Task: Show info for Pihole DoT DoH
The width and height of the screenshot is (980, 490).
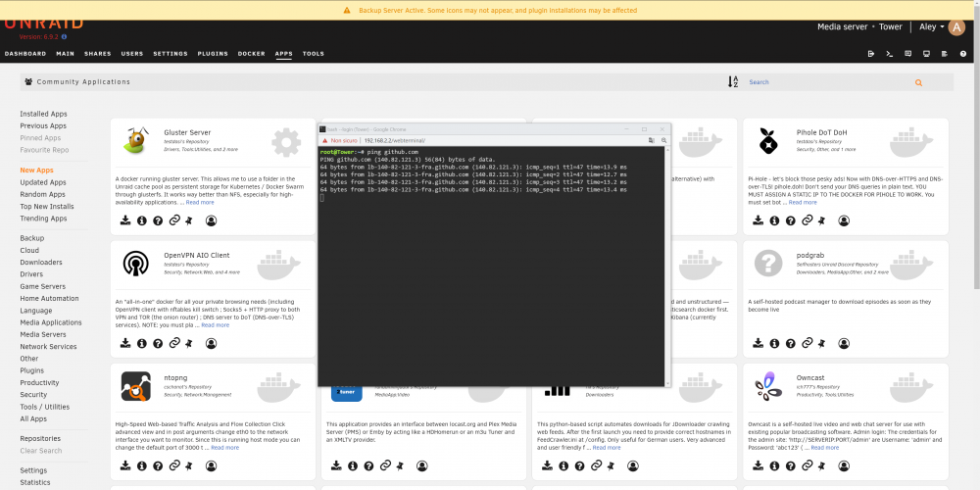Action: click(x=774, y=220)
